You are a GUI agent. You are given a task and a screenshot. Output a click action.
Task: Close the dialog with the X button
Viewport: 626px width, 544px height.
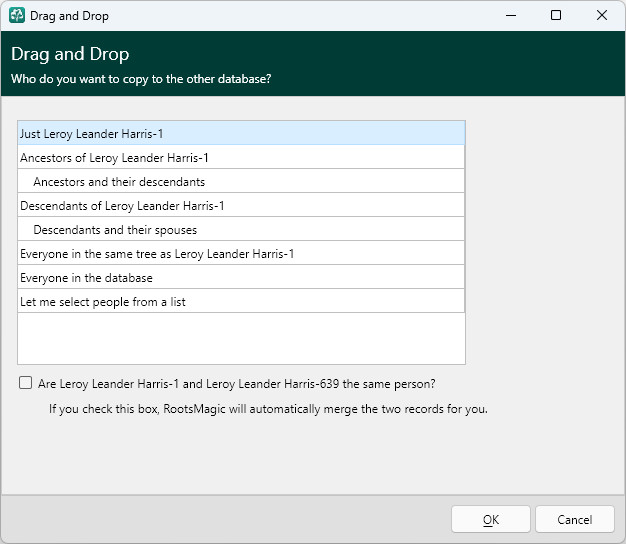click(x=602, y=16)
